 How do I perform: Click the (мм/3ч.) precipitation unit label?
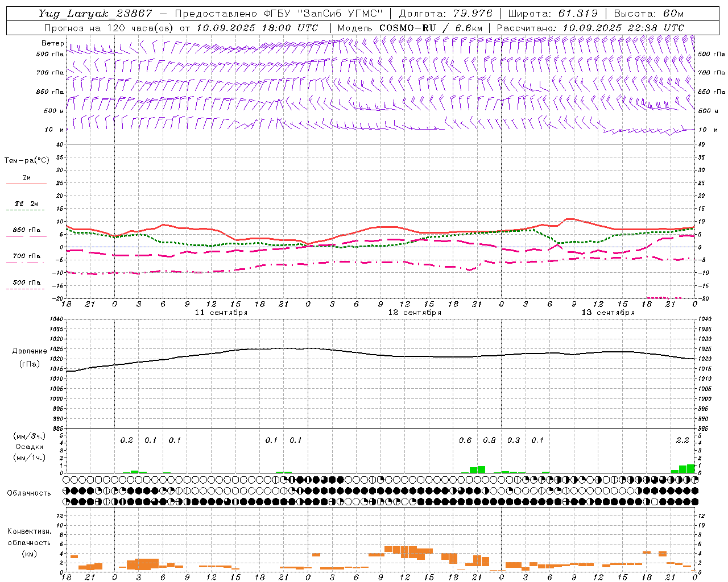pyautogui.click(x=29, y=436)
